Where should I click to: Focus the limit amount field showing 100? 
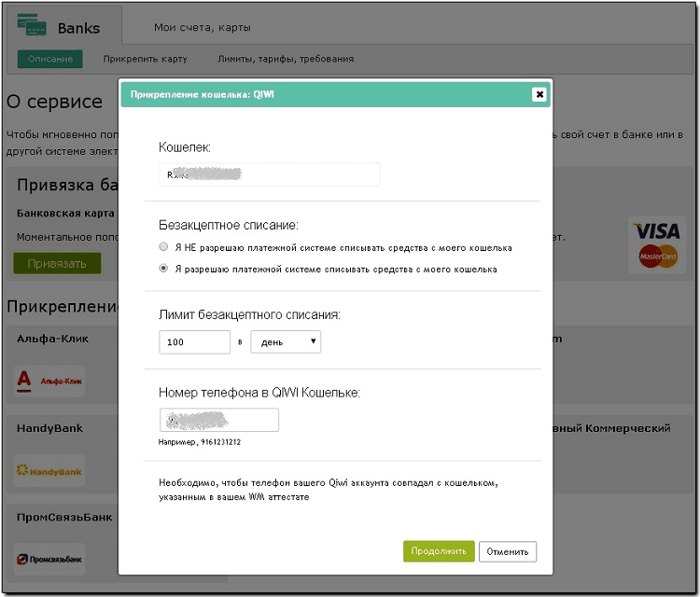coord(195,342)
